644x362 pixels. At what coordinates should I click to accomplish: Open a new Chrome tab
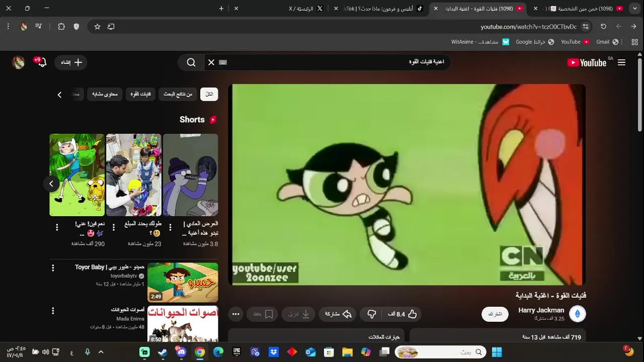tap(221, 9)
